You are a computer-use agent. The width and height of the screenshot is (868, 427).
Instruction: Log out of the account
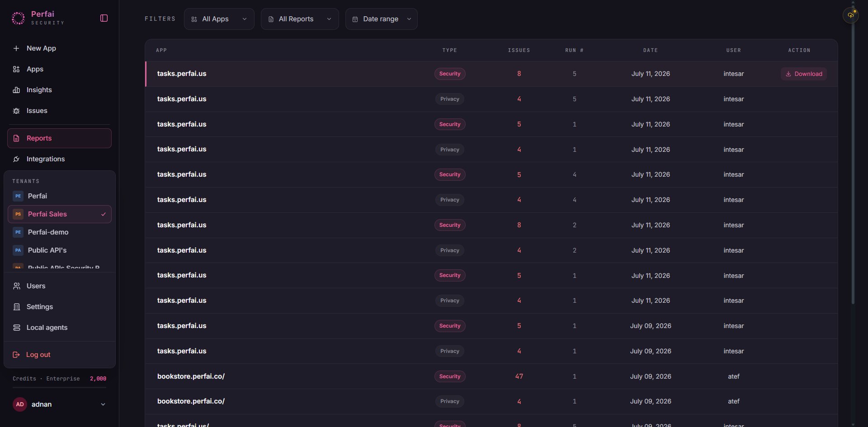(59, 355)
